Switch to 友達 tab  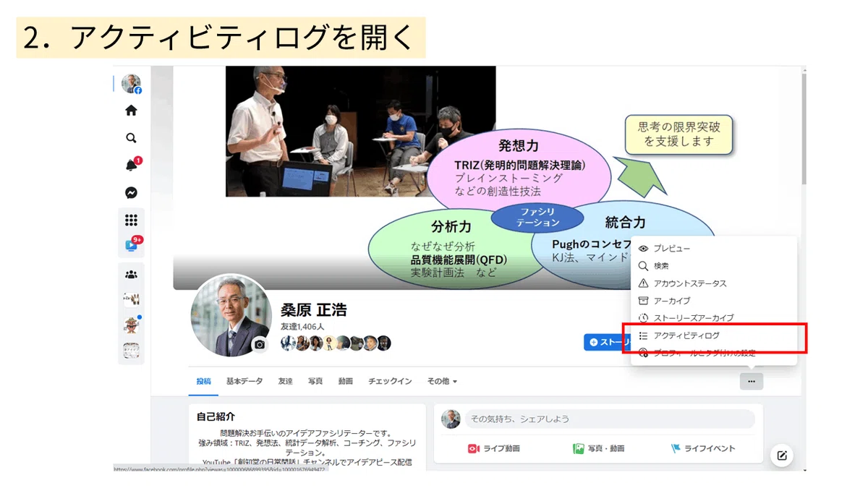click(x=286, y=381)
